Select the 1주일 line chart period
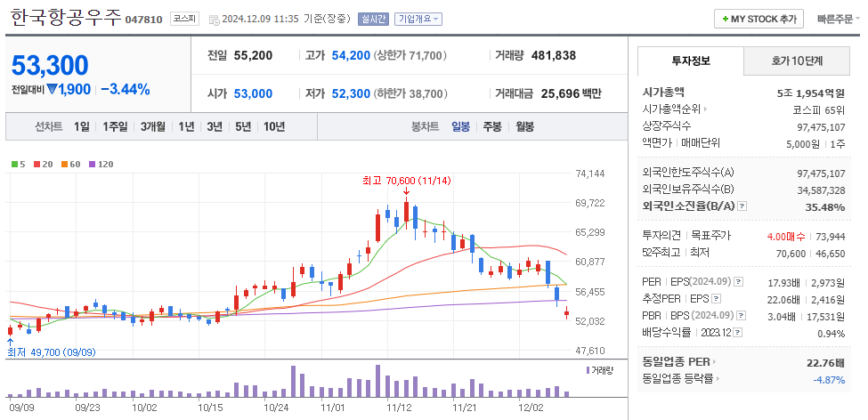The width and height of the screenshot is (868, 420). coord(115,126)
